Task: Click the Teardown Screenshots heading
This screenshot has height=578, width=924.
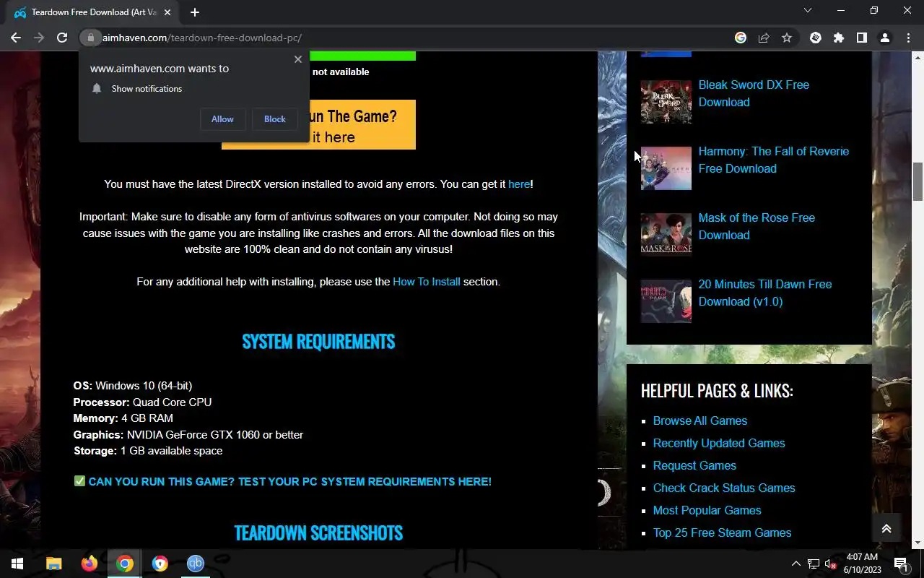Action: coord(318,533)
